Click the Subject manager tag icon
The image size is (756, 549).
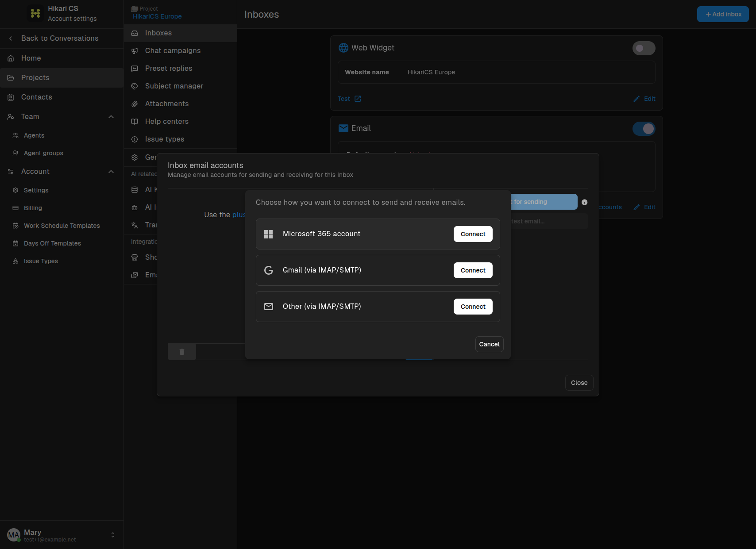pos(135,86)
